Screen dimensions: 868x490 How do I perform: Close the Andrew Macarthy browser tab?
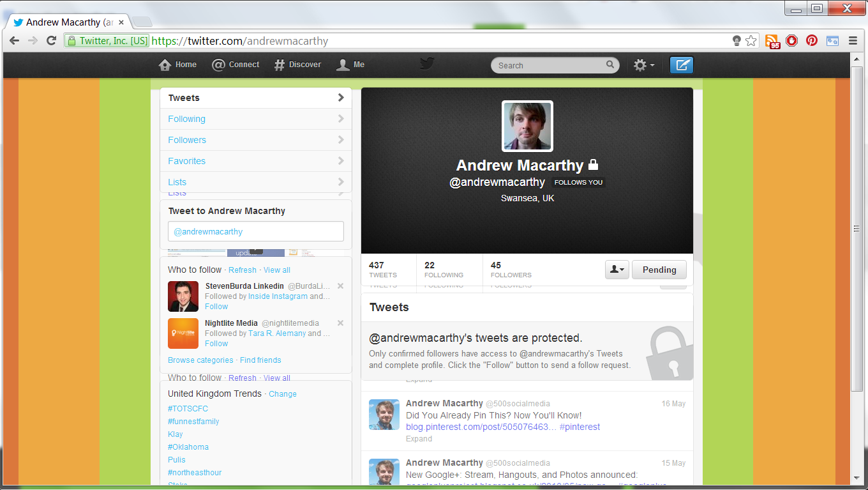click(121, 22)
